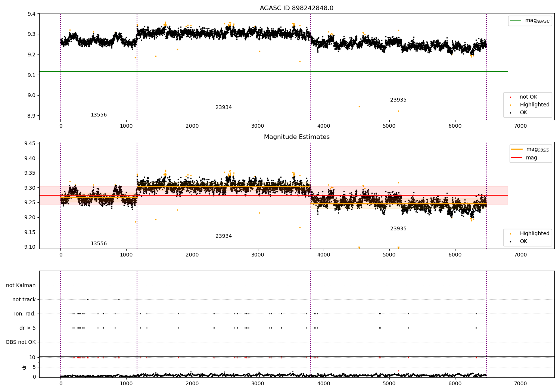The width and height of the screenshot is (560, 392).
Task: Click 'not OK' legend entry in top plot
Action: (528, 97)
